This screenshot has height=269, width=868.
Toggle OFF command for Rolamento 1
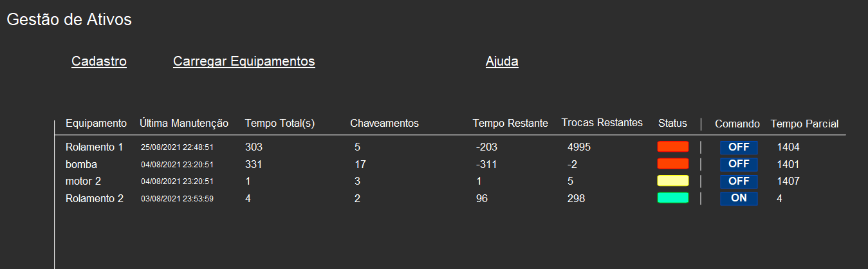[739, 147]
